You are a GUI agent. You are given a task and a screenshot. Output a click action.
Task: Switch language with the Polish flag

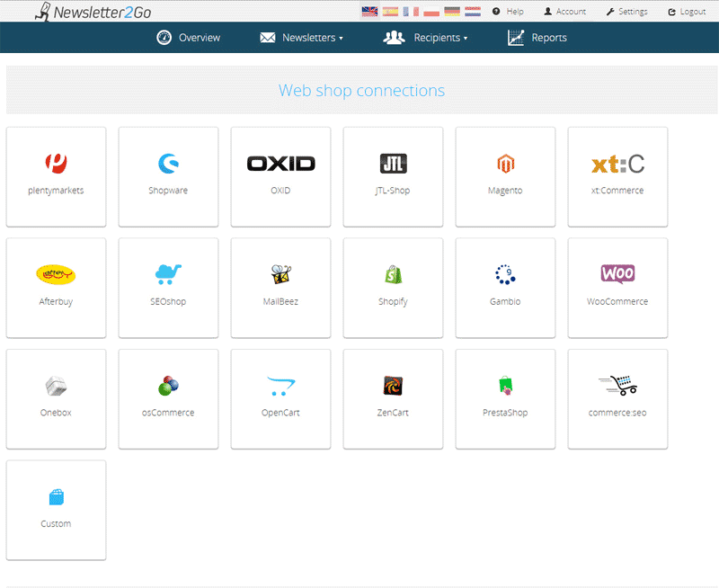point(431,12)
